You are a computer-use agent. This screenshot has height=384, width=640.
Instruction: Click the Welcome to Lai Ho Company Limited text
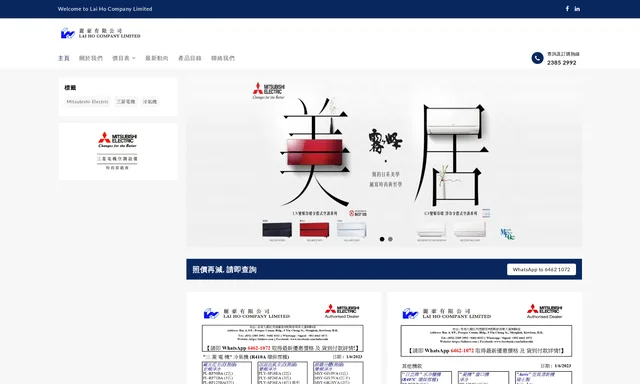click(105, 9)
